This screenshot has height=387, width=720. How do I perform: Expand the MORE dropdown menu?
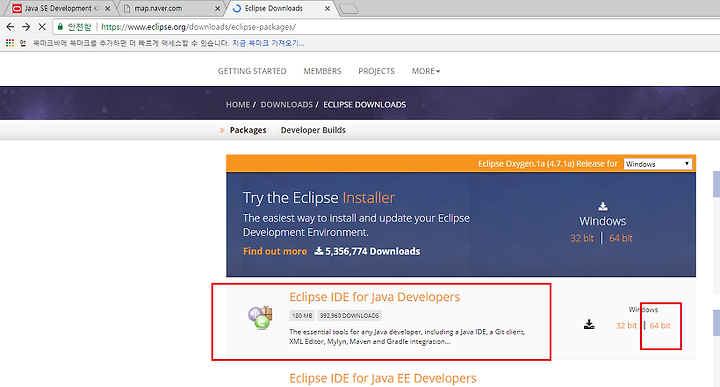(x=426, y=71)
